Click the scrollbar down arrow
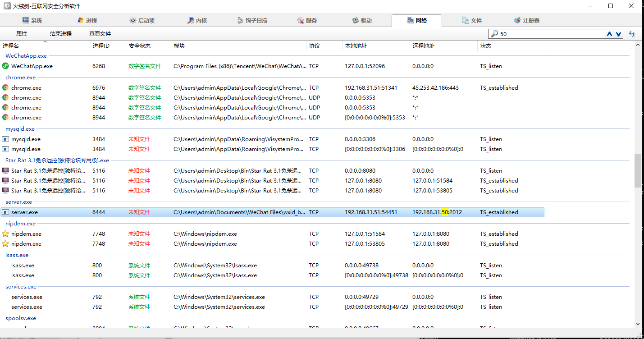Viewport: 644px width, 339px height. pyautogui.click(x=637, y=324)
